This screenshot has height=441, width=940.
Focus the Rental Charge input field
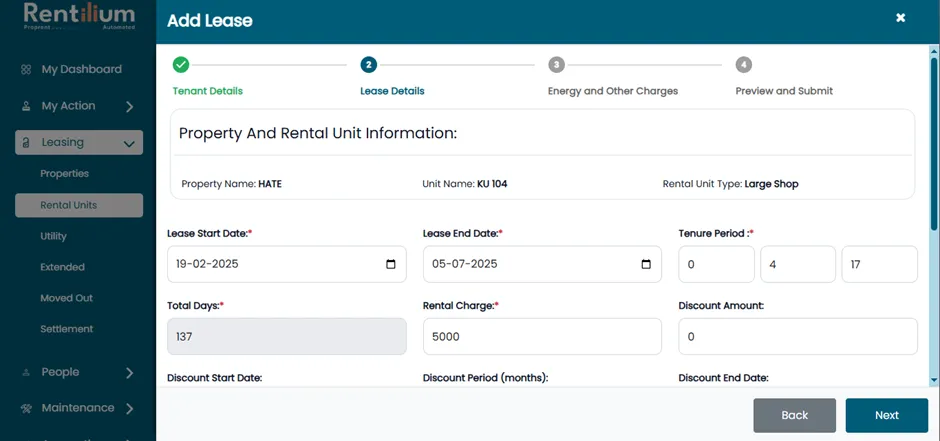click(542, 337)
